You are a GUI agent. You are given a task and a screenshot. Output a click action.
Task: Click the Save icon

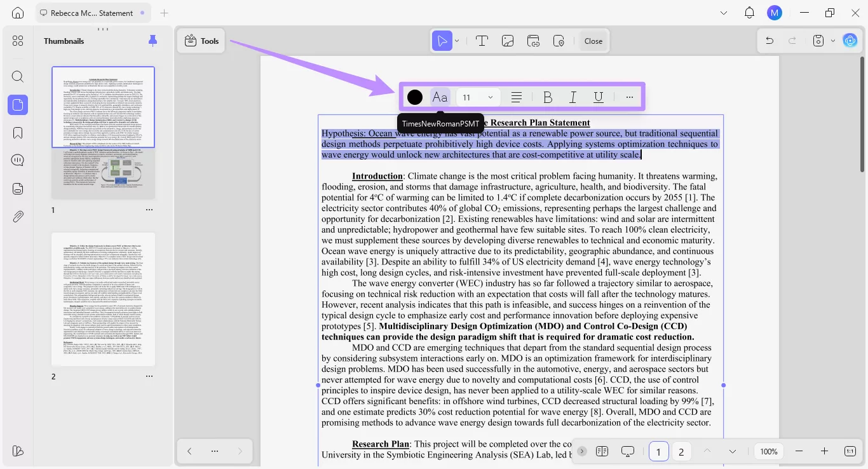(x=819, y=41)
